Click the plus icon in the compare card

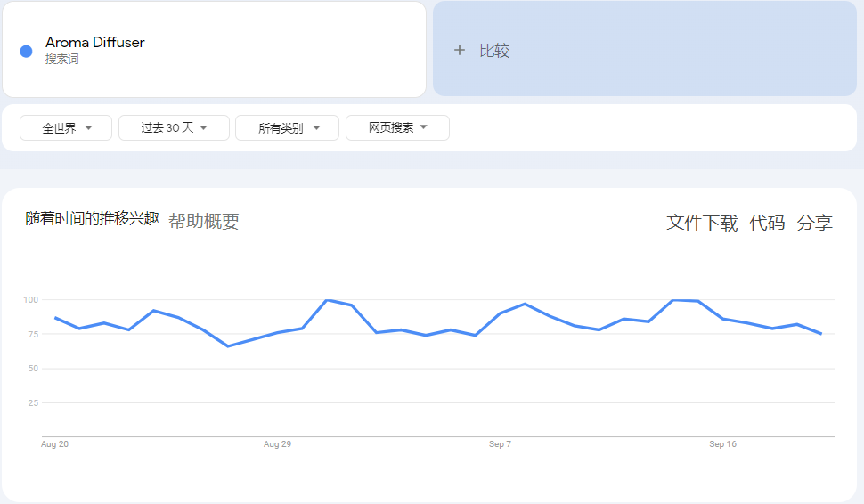tap(460, 51)
